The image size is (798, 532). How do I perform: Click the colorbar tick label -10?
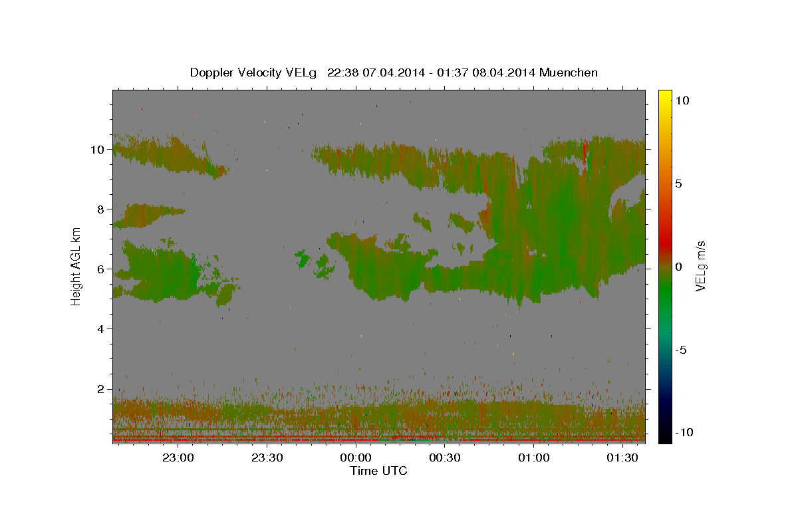[x=684, y=432]
